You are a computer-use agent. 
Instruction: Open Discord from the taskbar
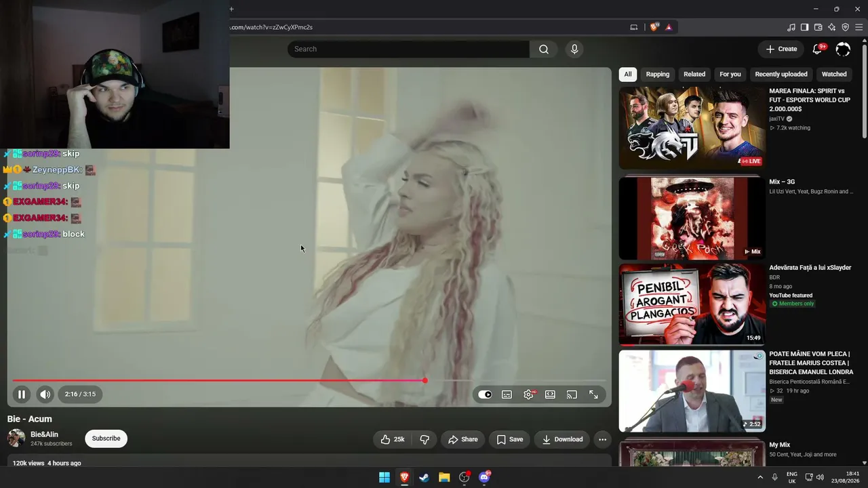point(484,477)
